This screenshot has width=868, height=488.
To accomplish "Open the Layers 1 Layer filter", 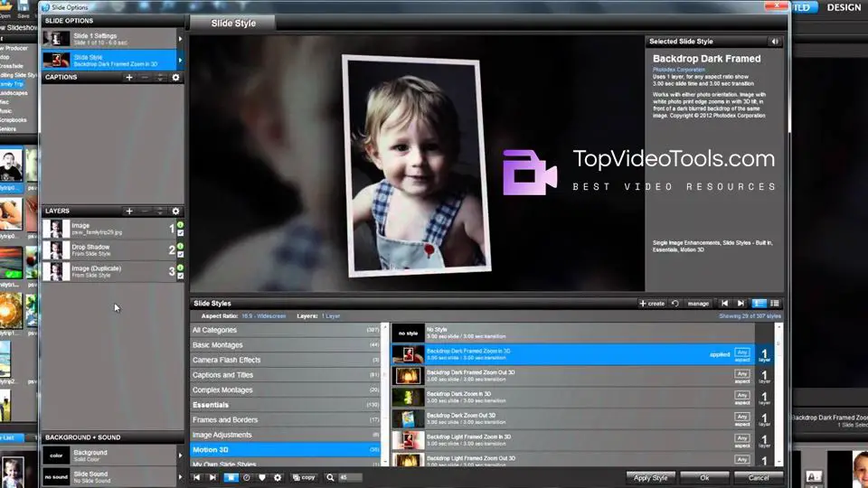I will click(331, 316).
